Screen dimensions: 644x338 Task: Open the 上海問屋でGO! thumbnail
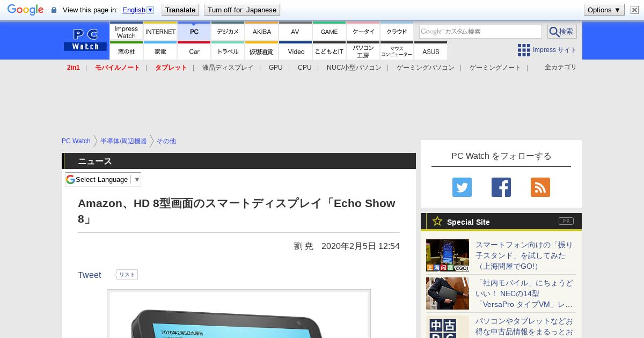pos(448,255)
